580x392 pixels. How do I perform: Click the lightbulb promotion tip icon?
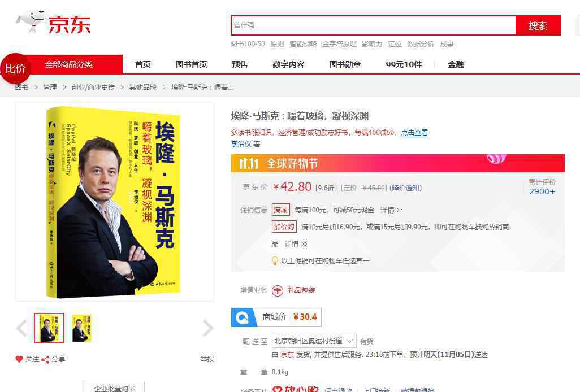[x=275, y=260]
